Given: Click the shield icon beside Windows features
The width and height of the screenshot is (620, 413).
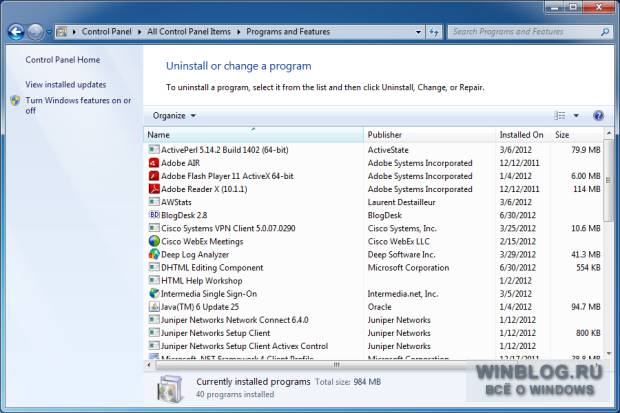Looking at the screenshot, I should [15, 100].
